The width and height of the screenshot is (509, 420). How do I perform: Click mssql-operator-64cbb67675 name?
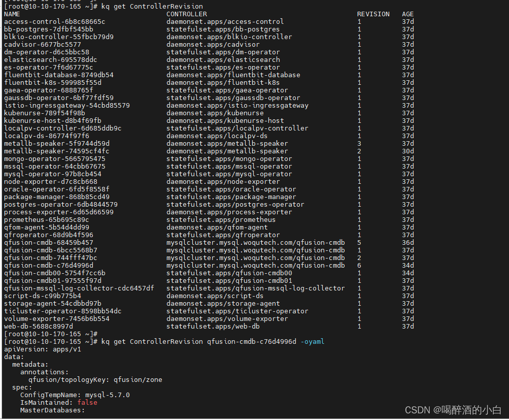click(54, 167)
